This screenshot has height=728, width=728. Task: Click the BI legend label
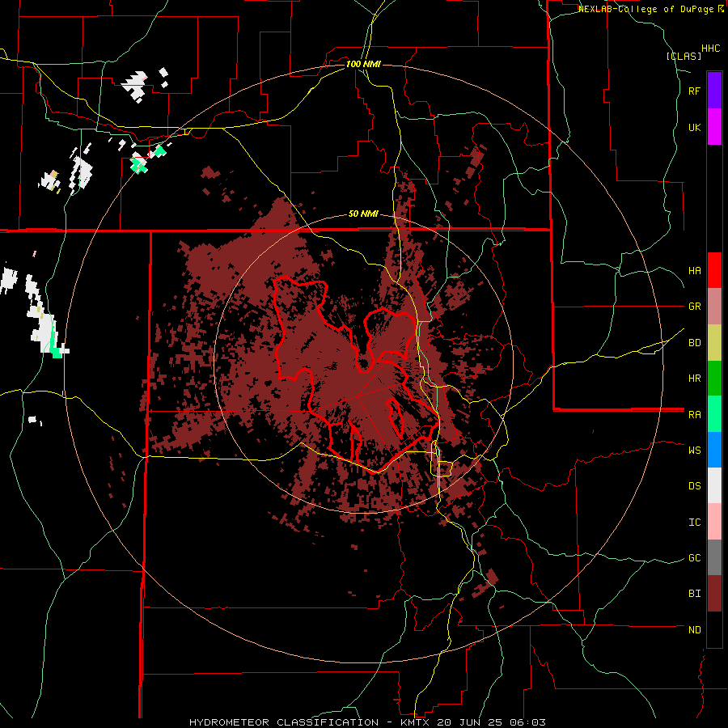coord(694,594)
